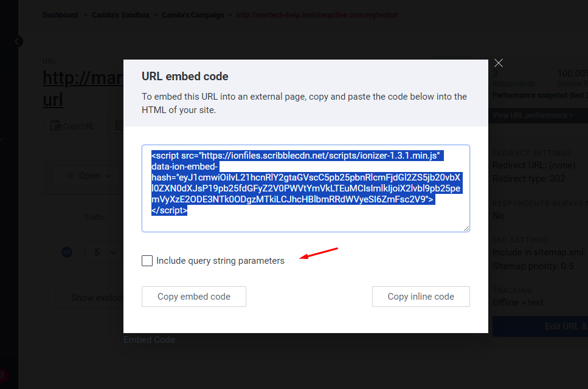Click inside the embed code text area
Image resolution: width=588 pixels, height=389 pixels.
[x=306, y=188]
